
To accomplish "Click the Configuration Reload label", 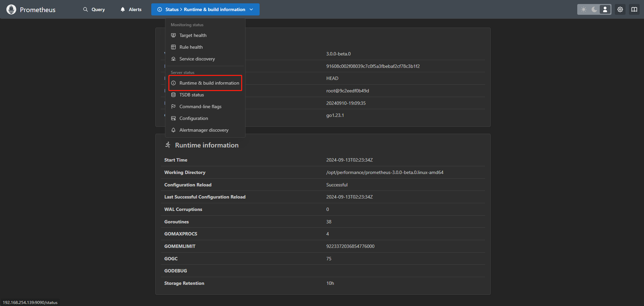I will 188,185.
